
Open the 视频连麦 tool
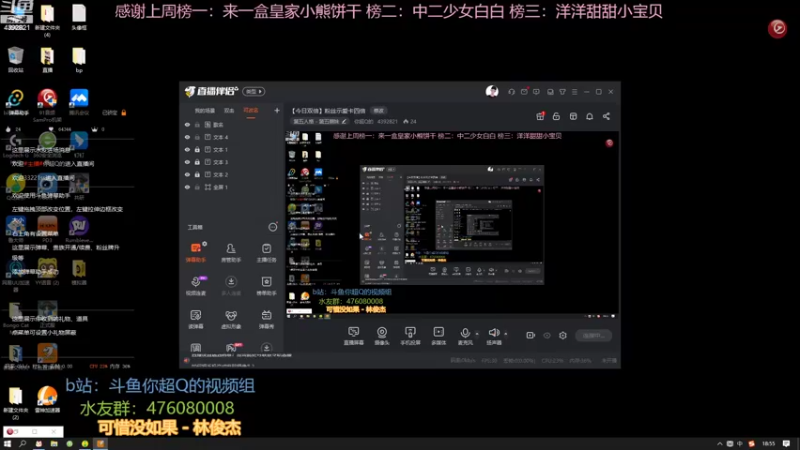pos(195,286)
